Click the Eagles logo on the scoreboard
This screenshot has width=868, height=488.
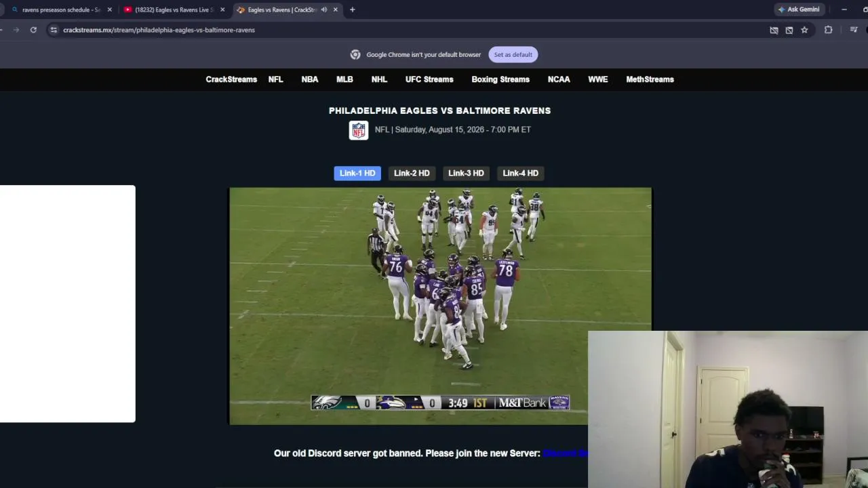tap(326, 403)
